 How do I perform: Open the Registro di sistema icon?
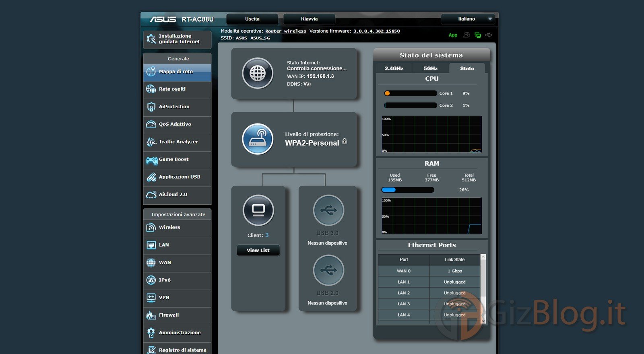pos(151,350)
